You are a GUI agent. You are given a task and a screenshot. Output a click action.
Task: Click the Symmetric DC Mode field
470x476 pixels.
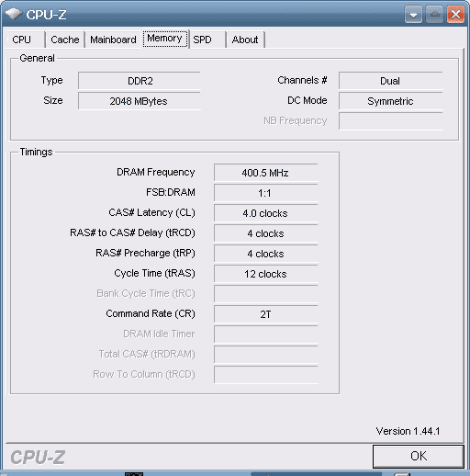pos(391,101)
